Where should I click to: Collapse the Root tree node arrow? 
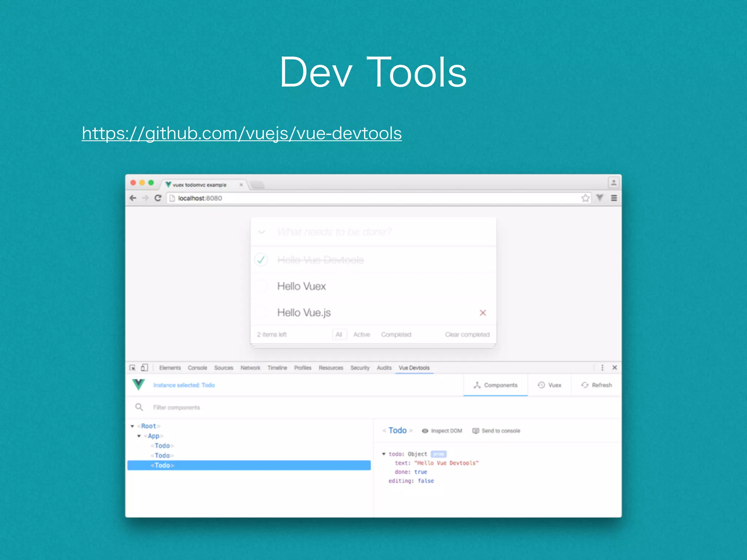click(132, 426)
